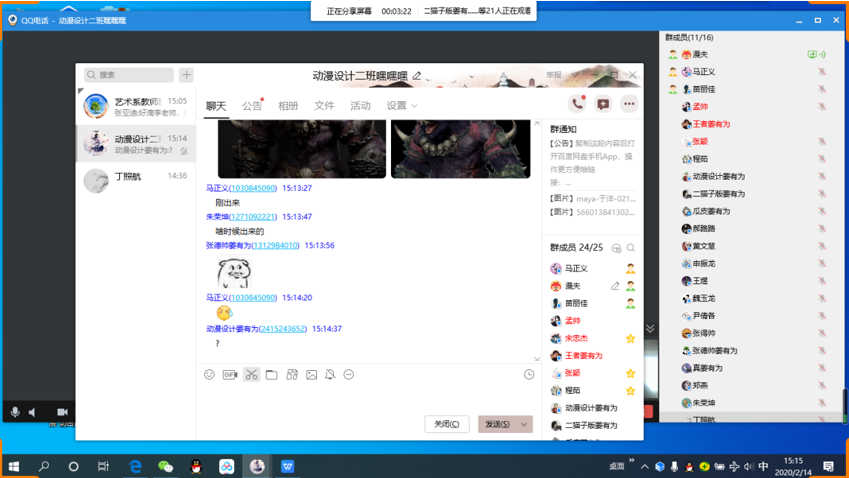The image size is (849, 478).
Task: Expand the 设置 dropdown tab
Action: (x=402, y=106)
